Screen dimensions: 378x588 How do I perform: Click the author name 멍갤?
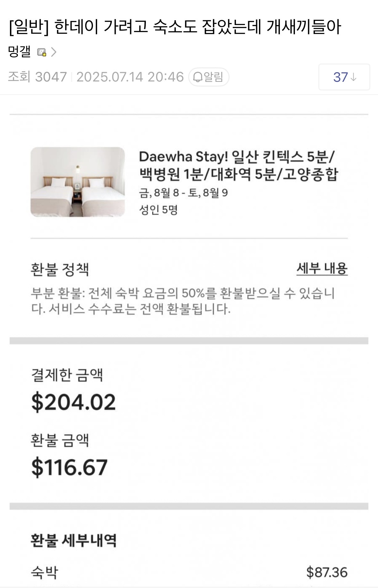(x=19, y=52)
